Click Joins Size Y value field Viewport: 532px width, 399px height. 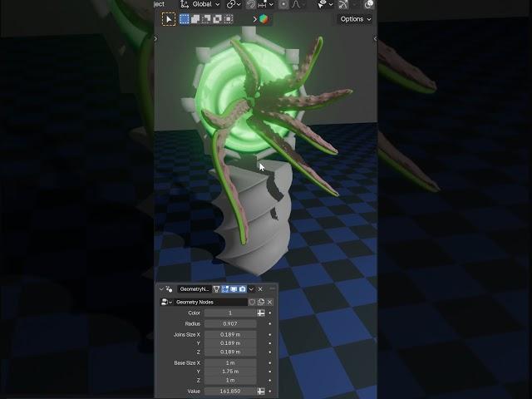pos(230,343)
